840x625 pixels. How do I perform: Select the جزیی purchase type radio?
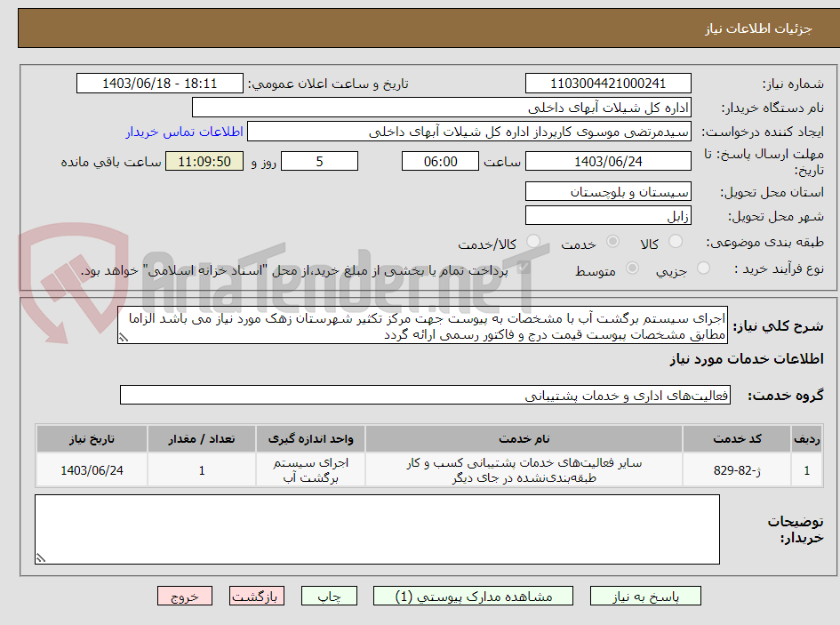coord(703,268)
